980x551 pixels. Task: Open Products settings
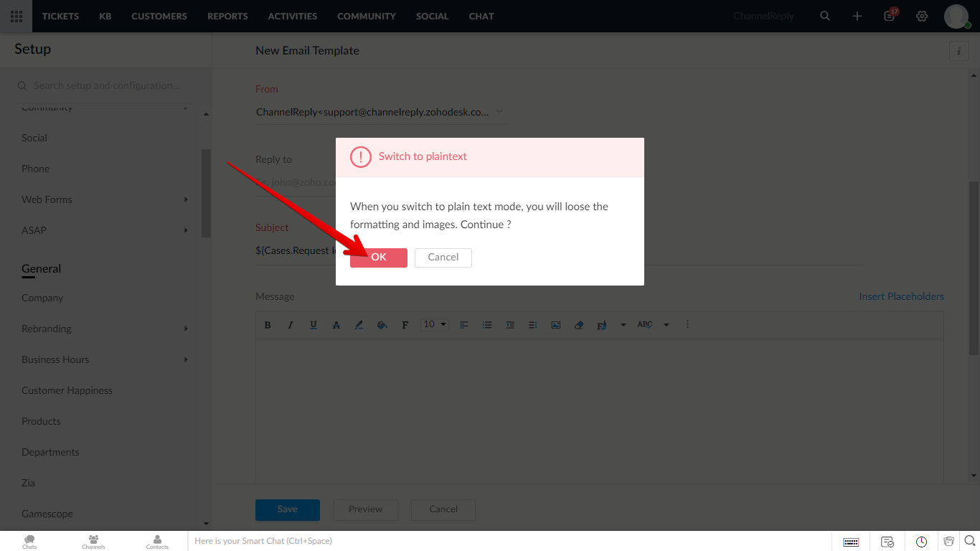tap(41, 421)
